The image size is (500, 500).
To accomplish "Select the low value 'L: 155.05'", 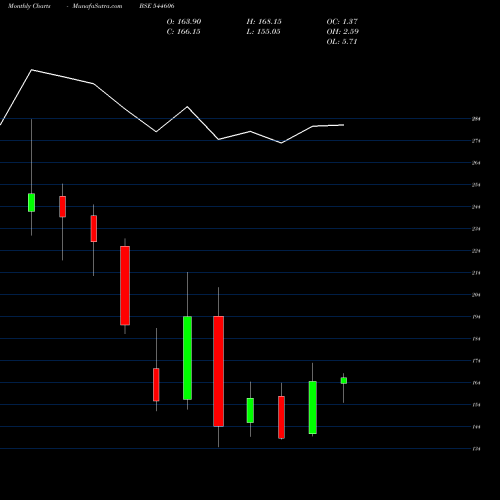I will [263, 32].
